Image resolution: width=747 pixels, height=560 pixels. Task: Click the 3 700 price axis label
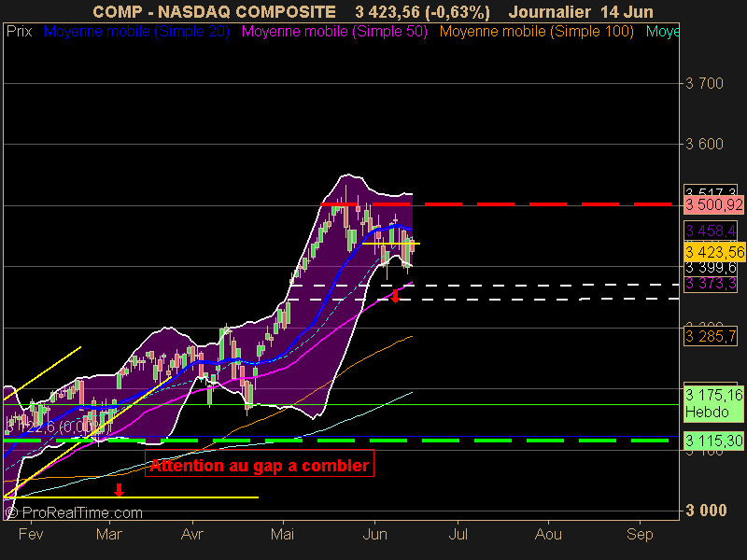(x=704, y=84)
